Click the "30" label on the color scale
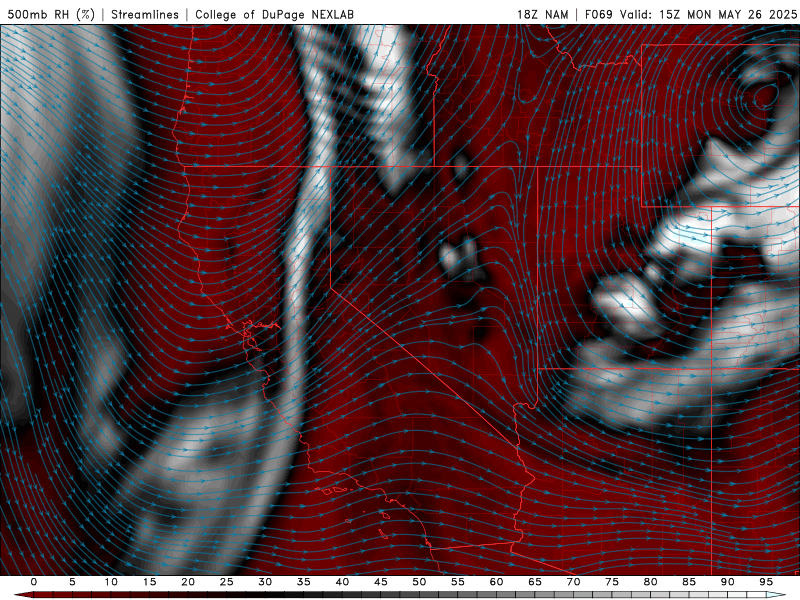The height and width of the screenshot is (600, 800). click(265, 582)
